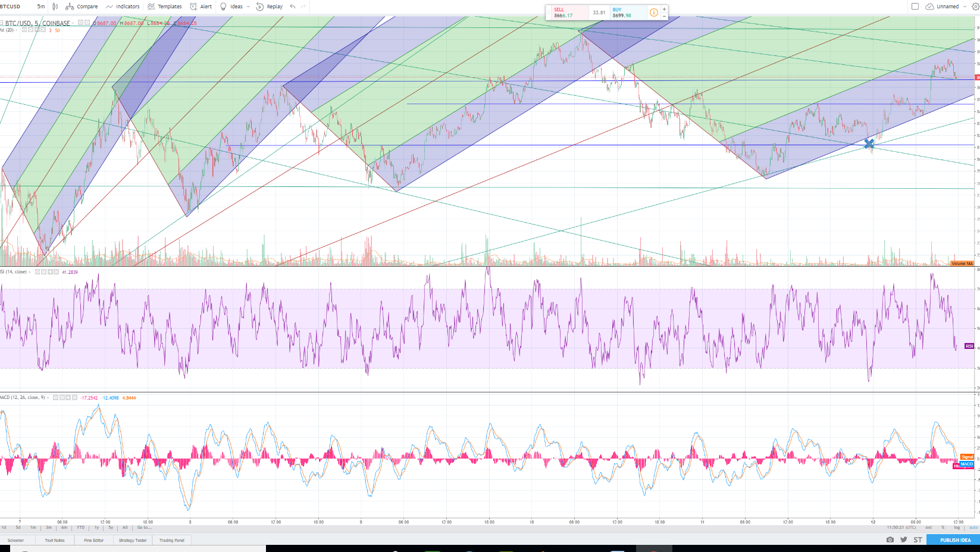Image resolution: width=980 pixels, height=552 pixels.
Task: Decrease order quantity with minus button
Action: pos(664,16)
